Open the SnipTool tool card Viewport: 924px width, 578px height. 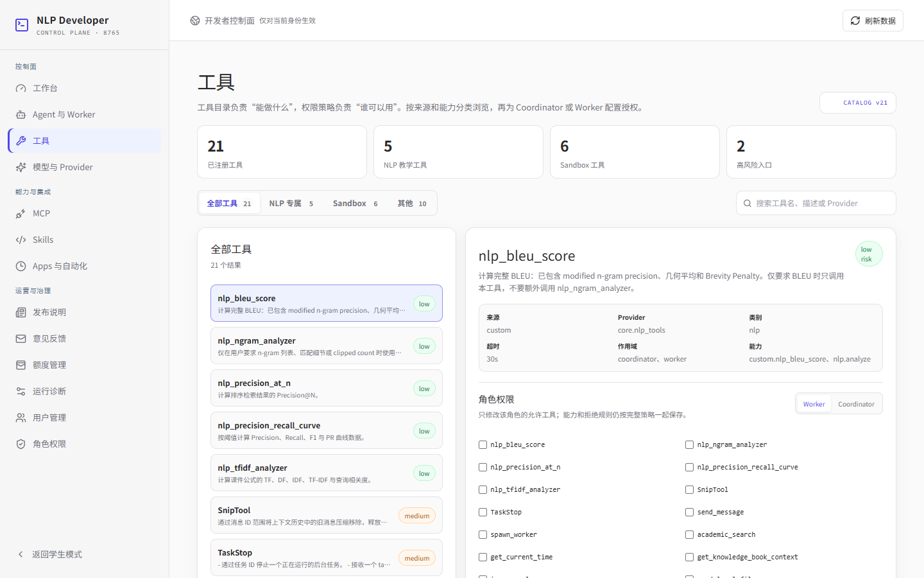(327, 515)
